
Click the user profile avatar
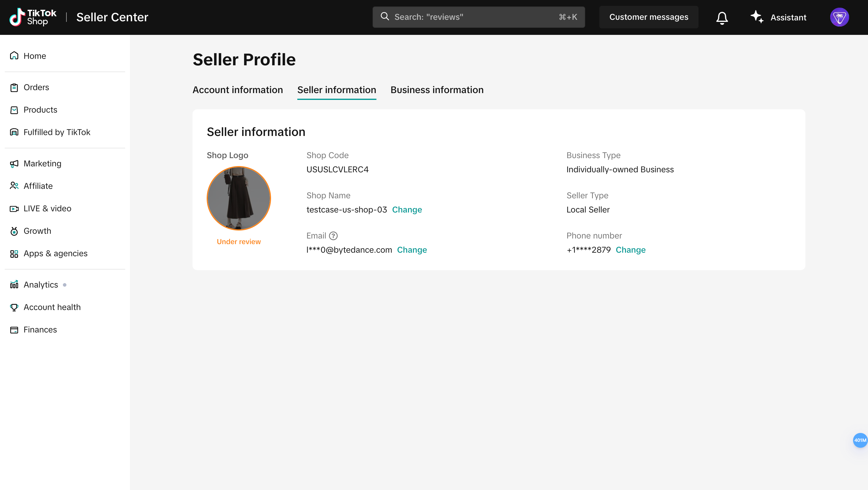click(x=839, y=17)
